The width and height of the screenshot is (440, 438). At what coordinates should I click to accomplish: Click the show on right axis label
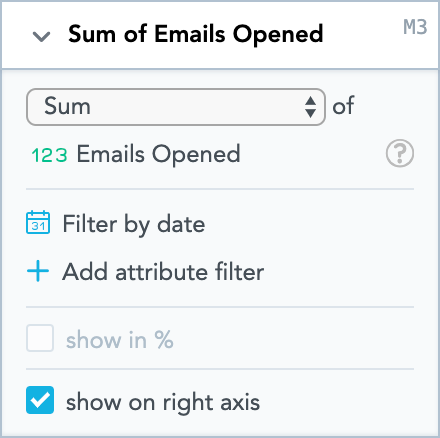(163, 402)
